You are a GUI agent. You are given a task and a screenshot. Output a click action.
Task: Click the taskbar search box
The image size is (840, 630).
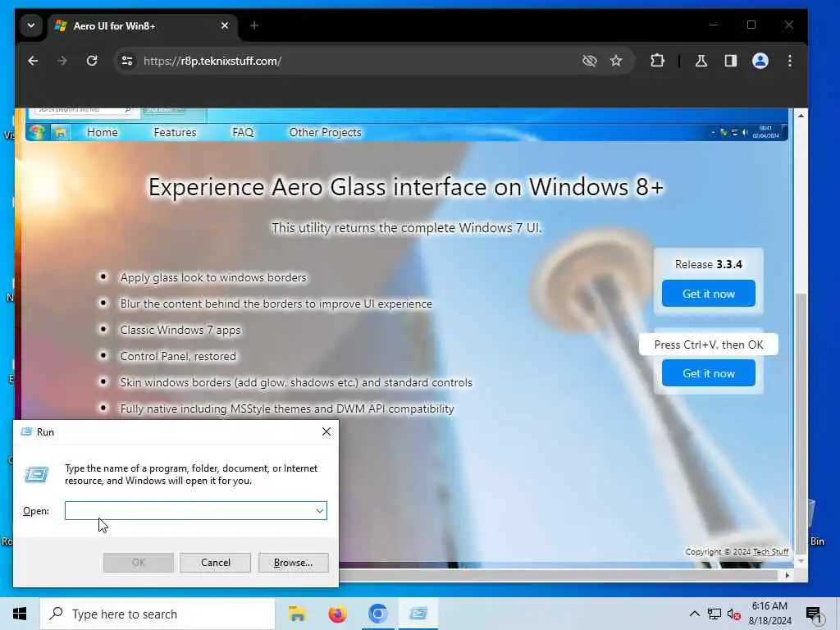tap(157, 614)
